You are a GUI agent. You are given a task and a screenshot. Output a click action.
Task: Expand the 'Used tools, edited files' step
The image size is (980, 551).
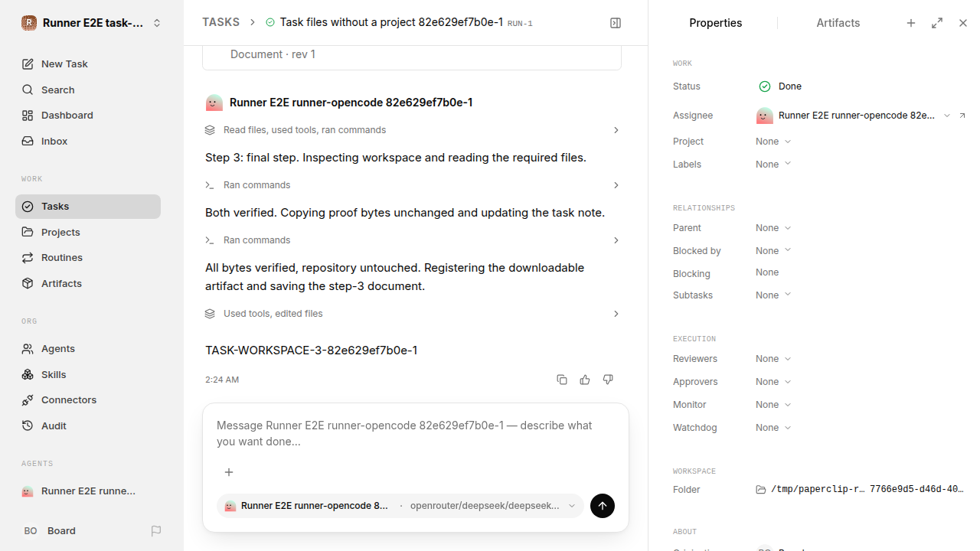pyautogui.click(x=412, y=314)
